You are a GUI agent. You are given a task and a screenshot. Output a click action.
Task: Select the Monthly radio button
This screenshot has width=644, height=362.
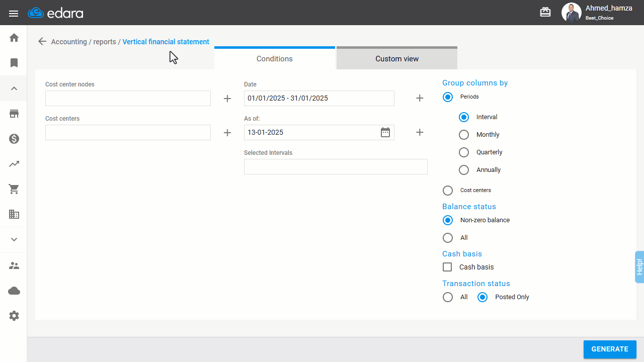pyautogui.click(x=464, y=135)
